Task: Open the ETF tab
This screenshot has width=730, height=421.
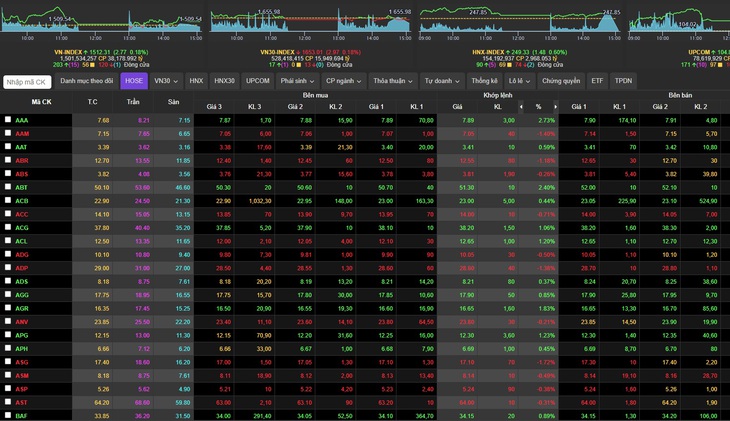Action: [x=597, y=81]
